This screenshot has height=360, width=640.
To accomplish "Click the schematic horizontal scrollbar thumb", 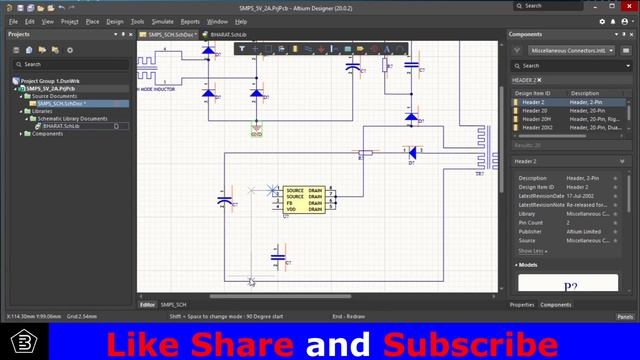I will point(280,296).
